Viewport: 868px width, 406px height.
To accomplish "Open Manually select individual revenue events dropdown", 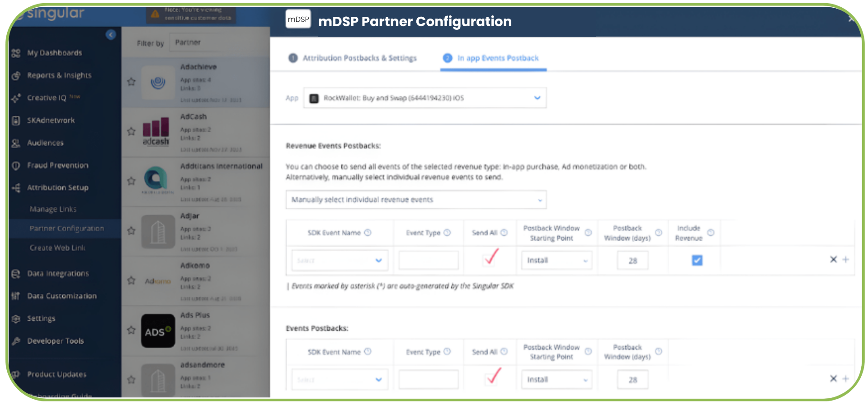I will [x=416, y=200].
